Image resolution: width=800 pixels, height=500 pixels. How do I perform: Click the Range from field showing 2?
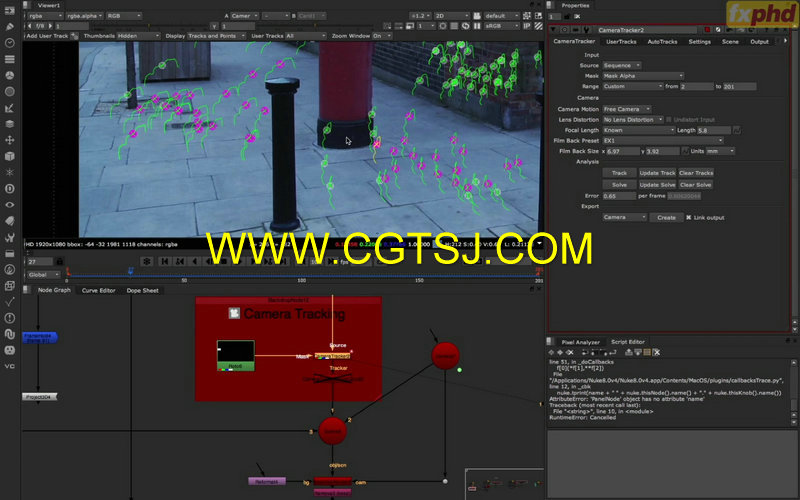click(x=696, y=86)
